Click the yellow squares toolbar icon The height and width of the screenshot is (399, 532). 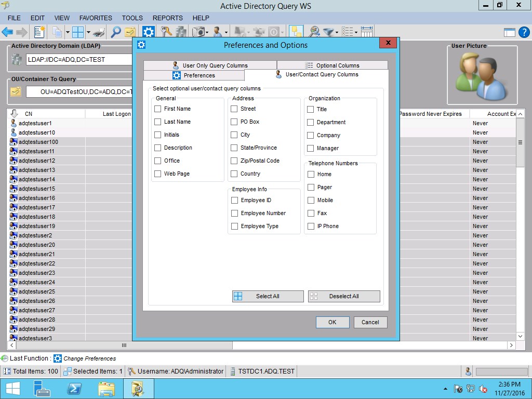(296, 32)
